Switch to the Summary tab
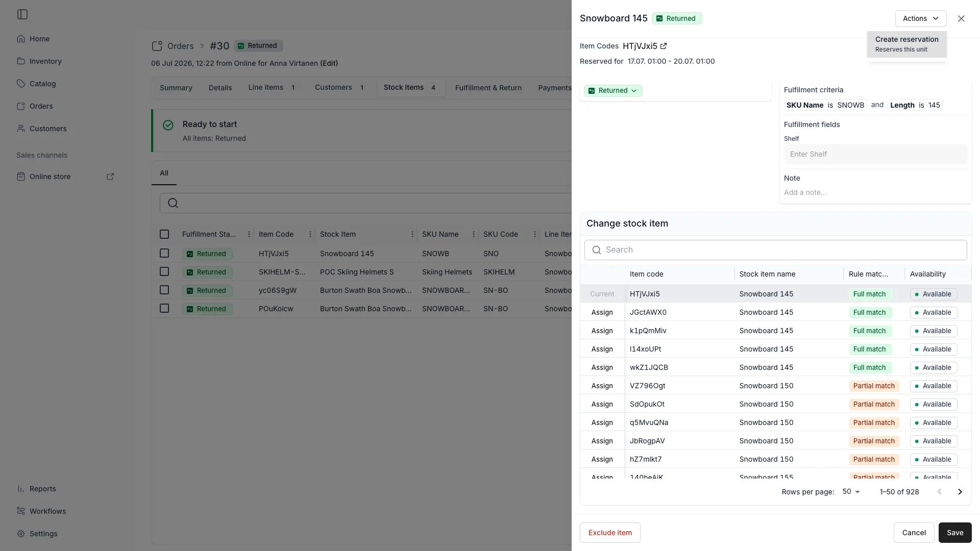 (176, 88)
